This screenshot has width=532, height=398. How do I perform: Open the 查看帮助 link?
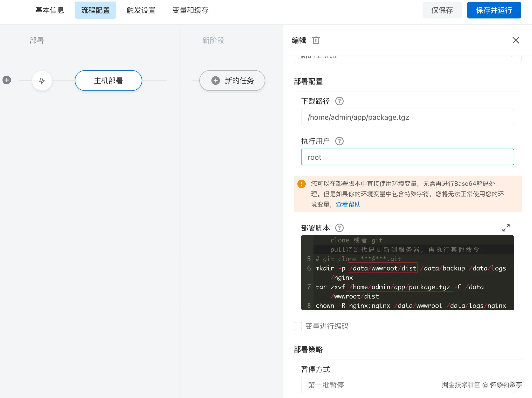pyautogui.click(x=348, y=204)
